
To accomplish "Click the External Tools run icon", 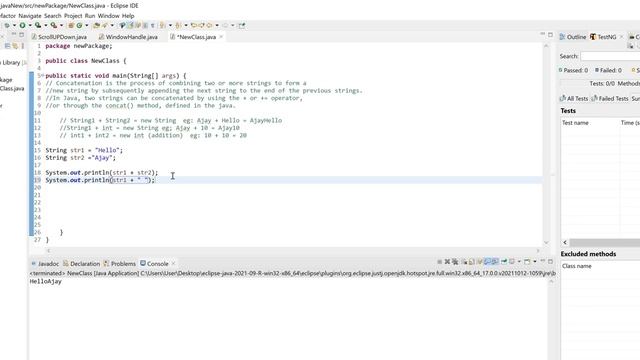I will coord(53,25).
